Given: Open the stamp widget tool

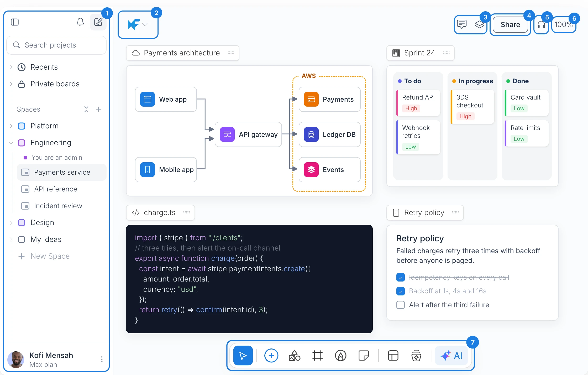Looking at the screenshot, I should point(416,356).
